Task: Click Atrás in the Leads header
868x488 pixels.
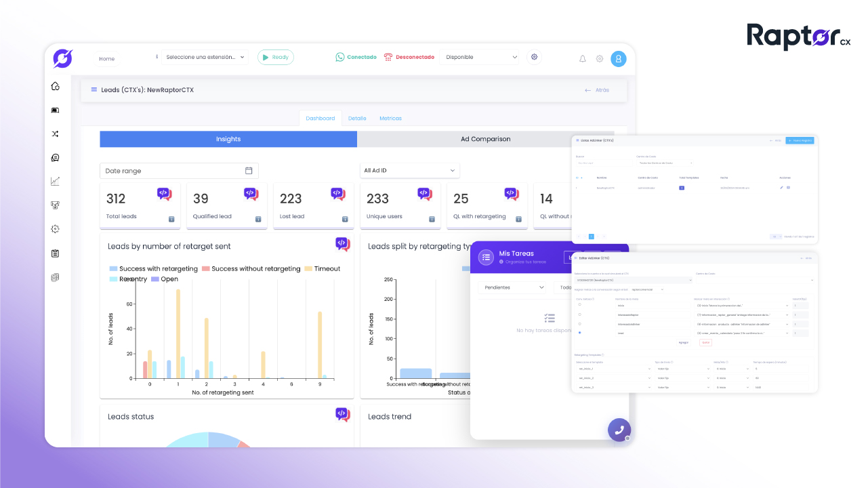Action: (x=597, y=90)
